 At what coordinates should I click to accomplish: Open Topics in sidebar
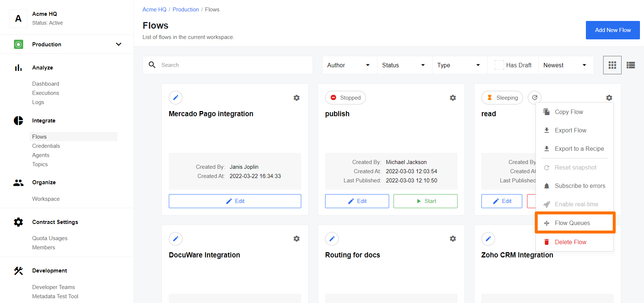(40, 164)
